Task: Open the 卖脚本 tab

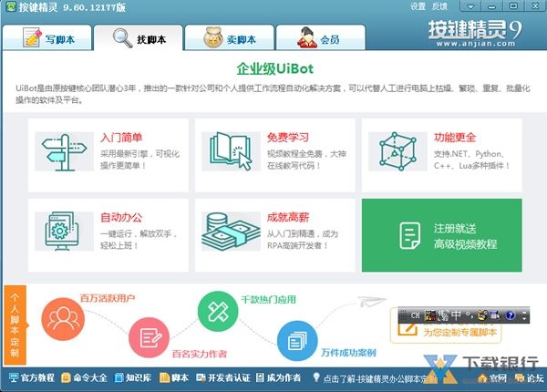Action: point(229,37)
